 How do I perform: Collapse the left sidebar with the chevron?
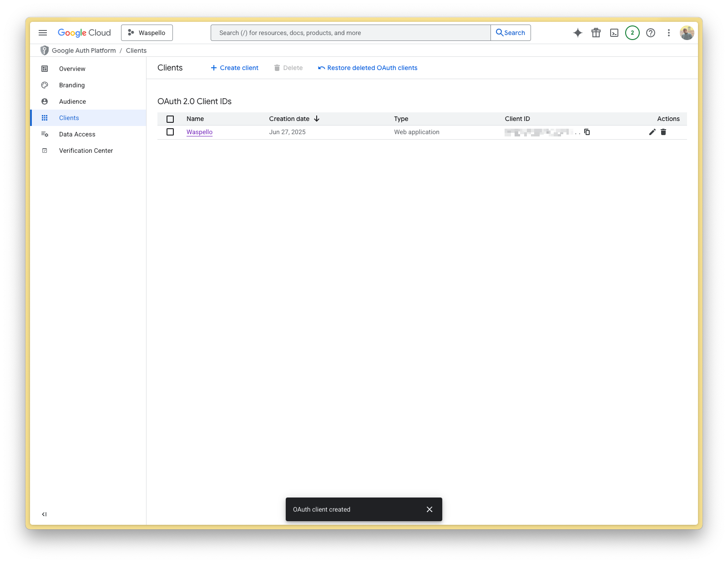click(x=44, y=514)
